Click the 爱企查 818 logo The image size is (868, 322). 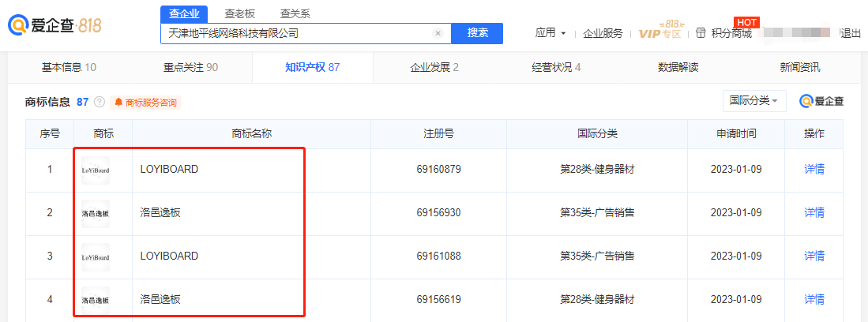(x=54, y=25)
